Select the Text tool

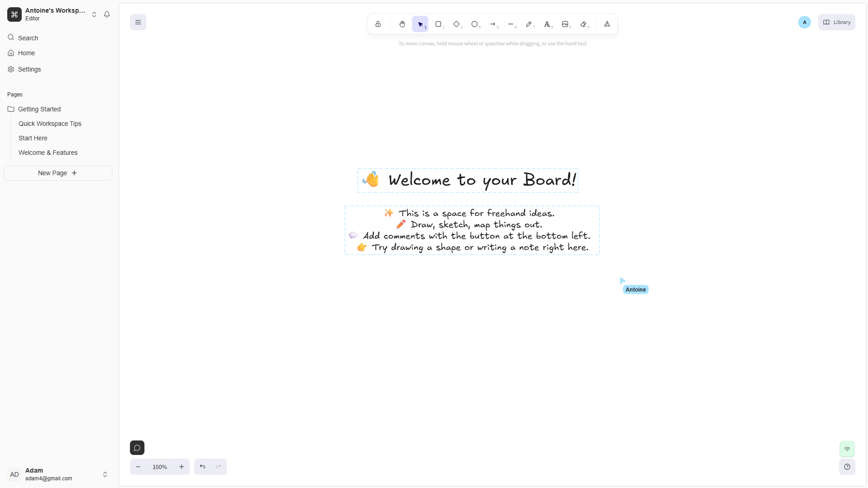547,24
